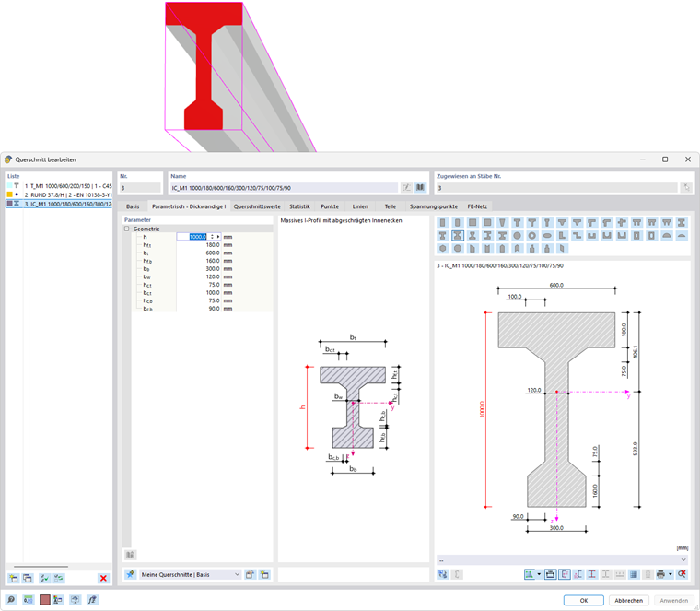Click the red color swatch in the bottom toolbar
Viewport: 700px width, 611px height.
point(44,600)
